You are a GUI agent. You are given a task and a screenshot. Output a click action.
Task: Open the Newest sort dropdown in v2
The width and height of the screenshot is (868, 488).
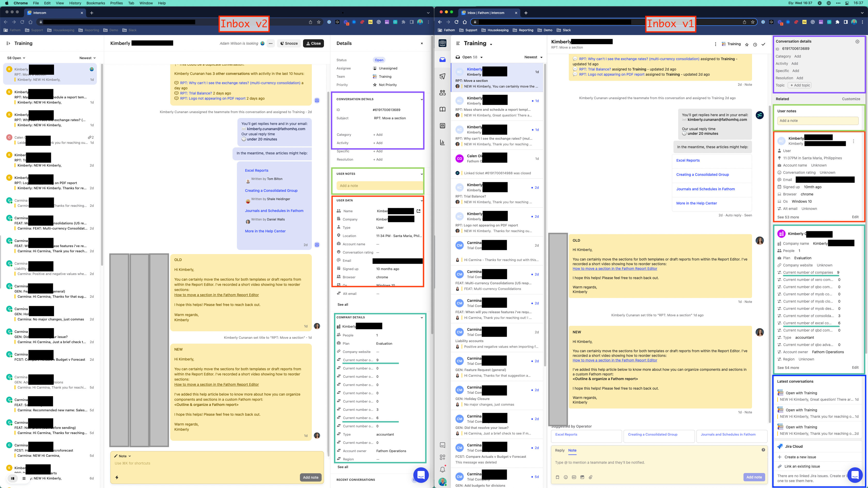click(x=88, y=58)
